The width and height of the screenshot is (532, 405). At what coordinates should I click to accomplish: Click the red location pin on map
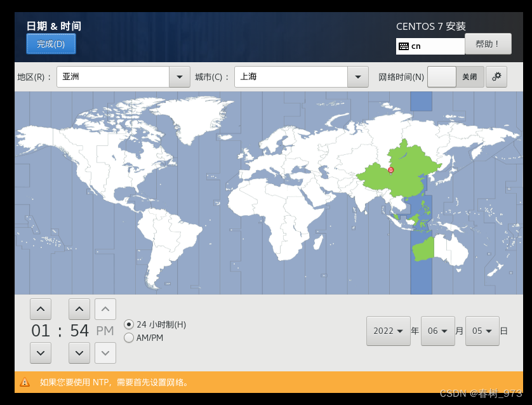pos(391,170)
